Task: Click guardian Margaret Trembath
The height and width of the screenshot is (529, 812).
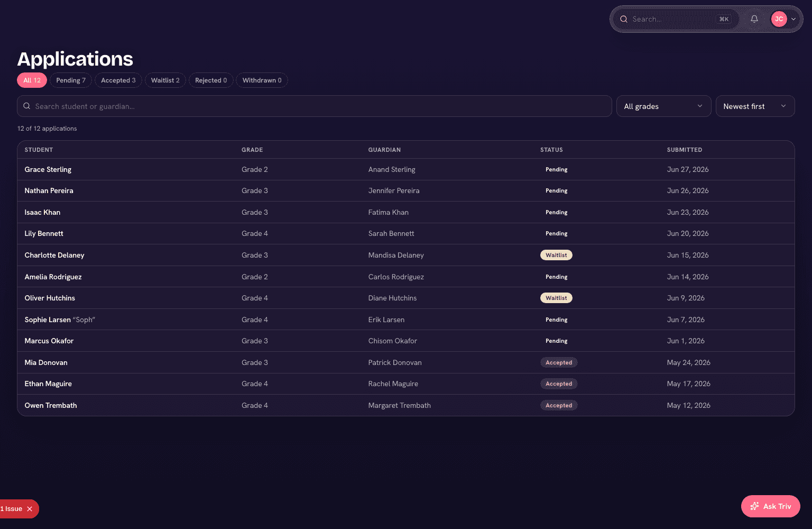Action: pos(400,405)
